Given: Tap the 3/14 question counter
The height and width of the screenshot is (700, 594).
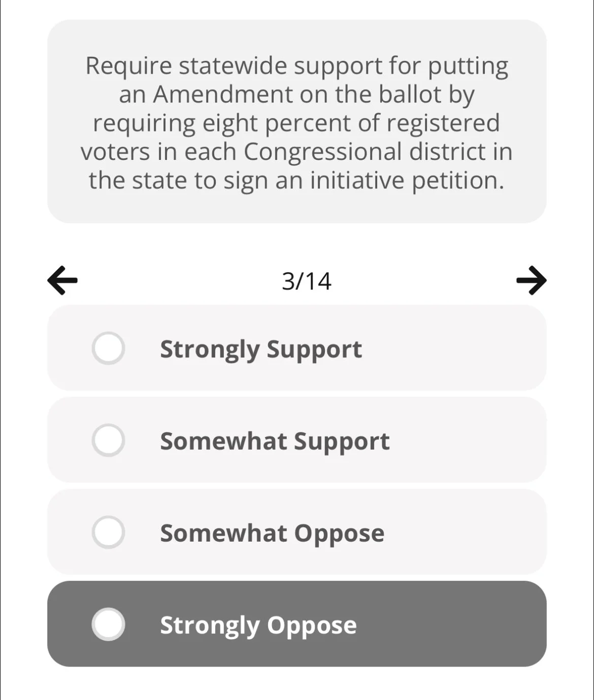Looking at the screenshot, I should click(x=307, y=281).
